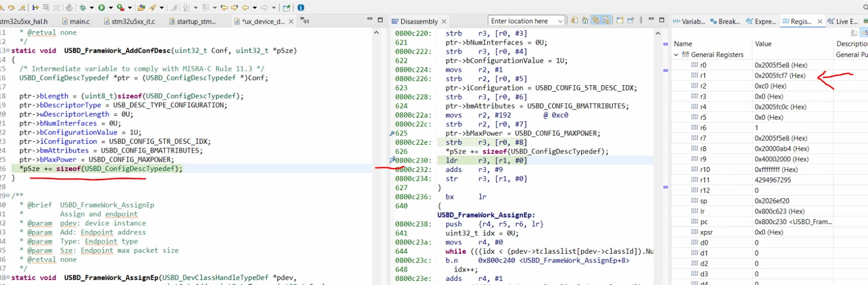Click the source line ptr->bMaxPower assignment
The height and width of the screenshot is (285, 868).
pyautogui.click(x=97, y=159)
